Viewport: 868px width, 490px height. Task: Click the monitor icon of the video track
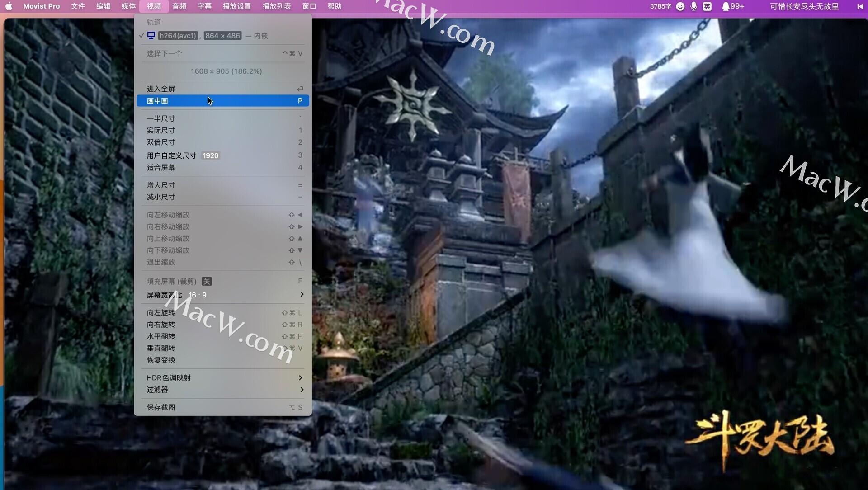(151, 36)
